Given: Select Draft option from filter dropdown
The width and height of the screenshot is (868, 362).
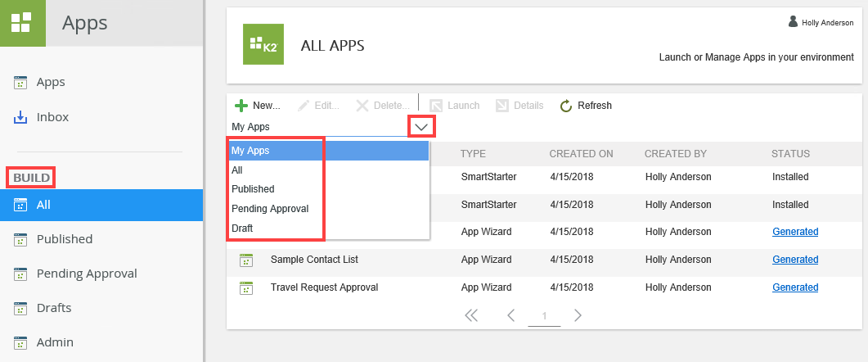Looking at the screenshot, I should coord(243,229).
